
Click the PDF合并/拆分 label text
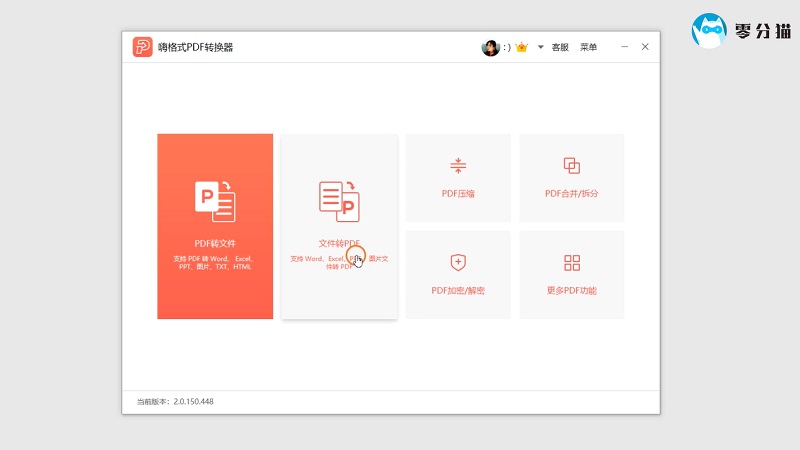click(x=571, y=193)
